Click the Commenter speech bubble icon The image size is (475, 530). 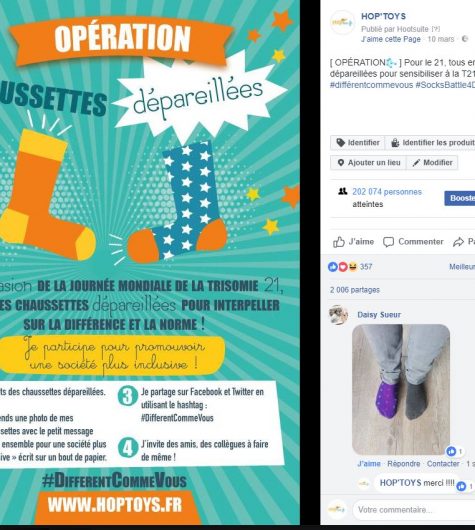pos(388,242)
